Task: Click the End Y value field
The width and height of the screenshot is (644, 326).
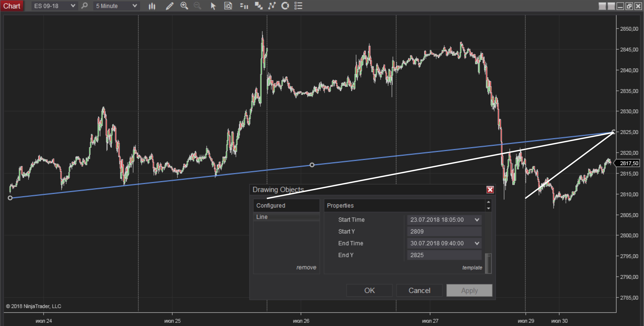Action: coord(444,255)
